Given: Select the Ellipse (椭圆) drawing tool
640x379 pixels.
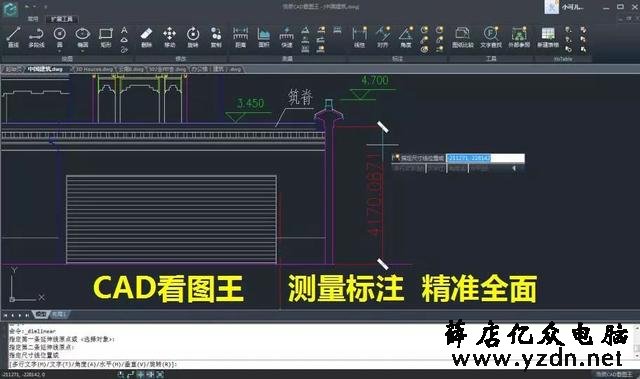Looking at the screenshot, I should coord(82,37).
